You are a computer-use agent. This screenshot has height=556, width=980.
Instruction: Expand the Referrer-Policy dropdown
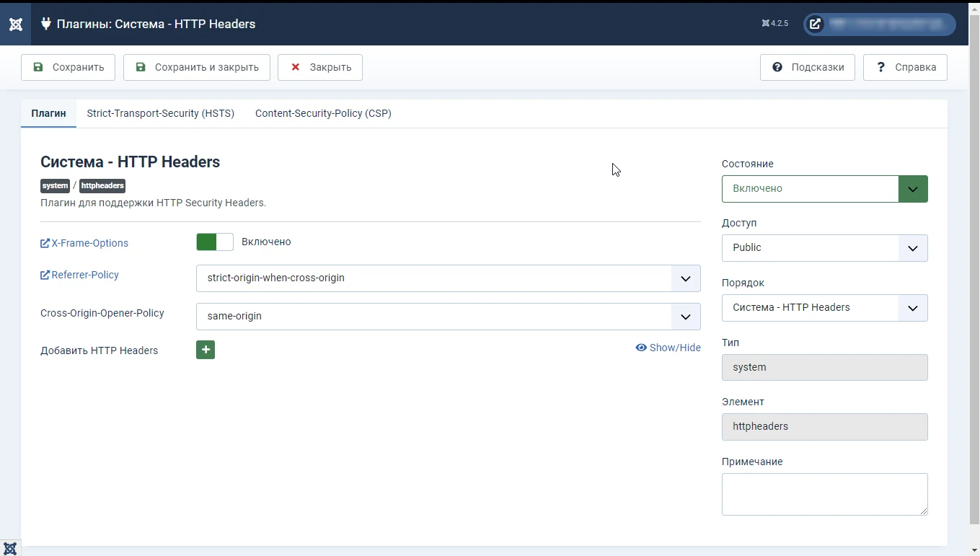coord(449,278)
